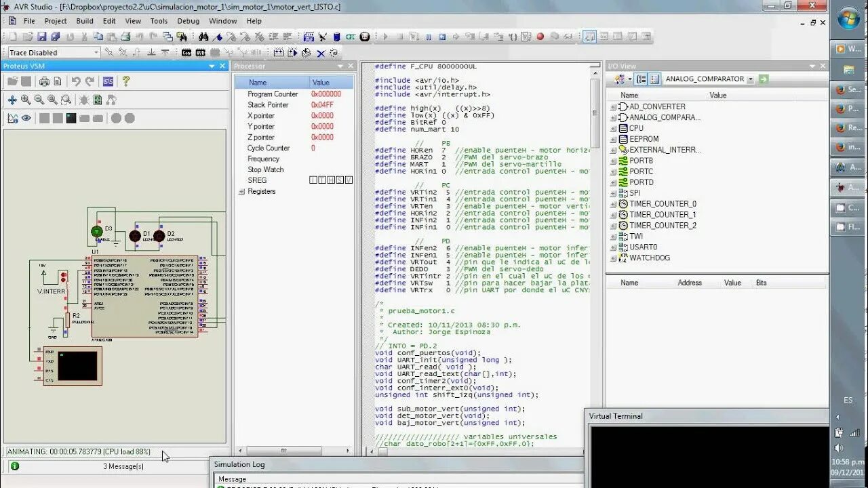Toggle SREG flag T box
Image resolution: width=868 pixels, height=488 pixels.
[322, 180]
